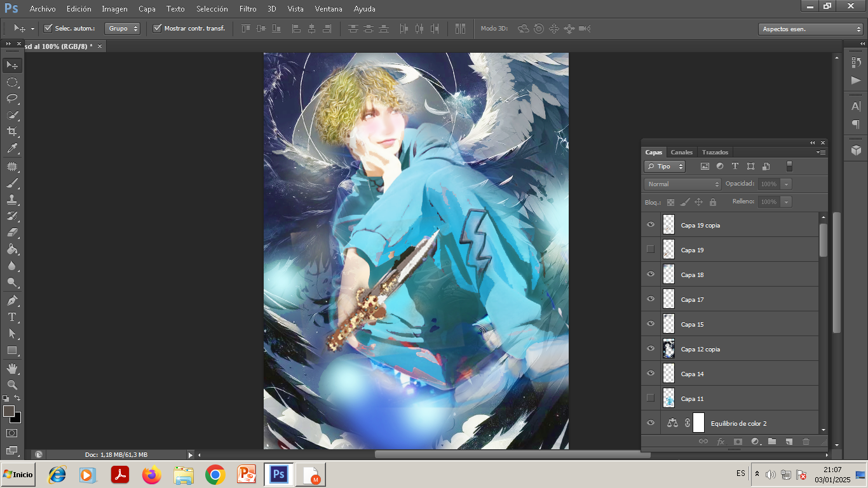868x488 pixels.
Task: Open the Layers panel options menu
Action: click(821, 152)
